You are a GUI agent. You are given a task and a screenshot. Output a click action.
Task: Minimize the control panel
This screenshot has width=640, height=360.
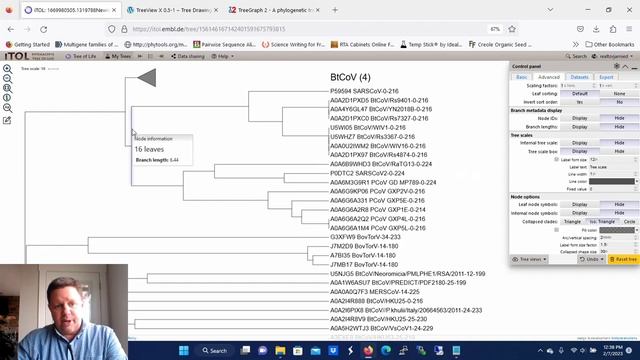pyautogui.click(x=634, y=67)
